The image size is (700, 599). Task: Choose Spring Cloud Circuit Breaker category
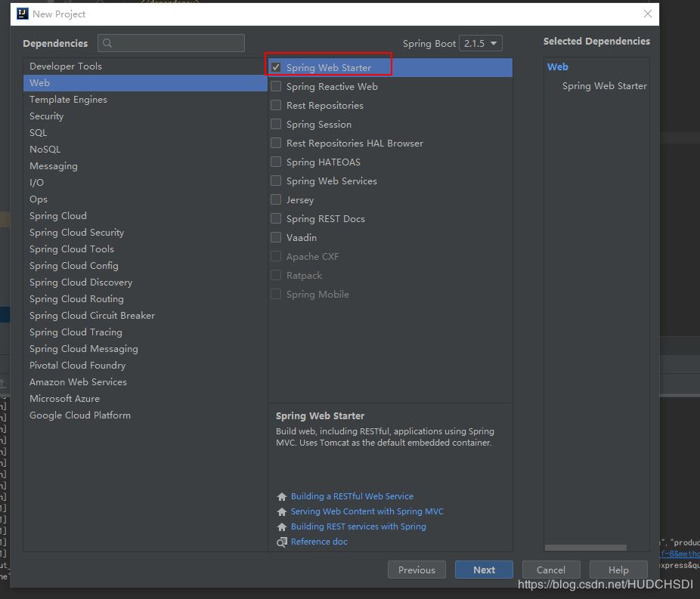coord(145,315)
